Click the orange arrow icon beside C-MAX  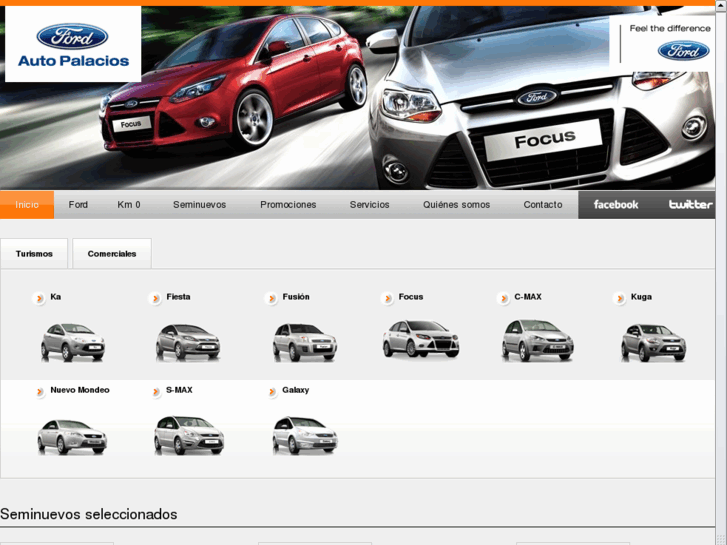(x=504, y=298)
